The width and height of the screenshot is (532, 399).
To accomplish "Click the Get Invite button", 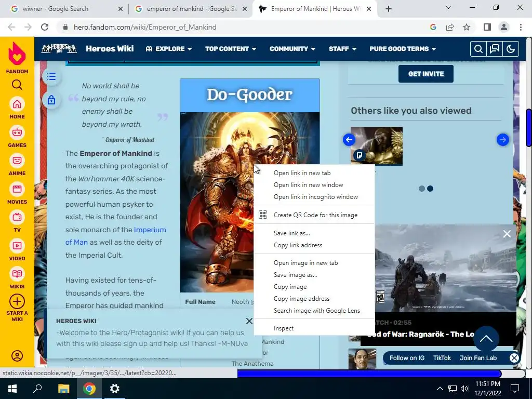I will [x=426, y=74].
